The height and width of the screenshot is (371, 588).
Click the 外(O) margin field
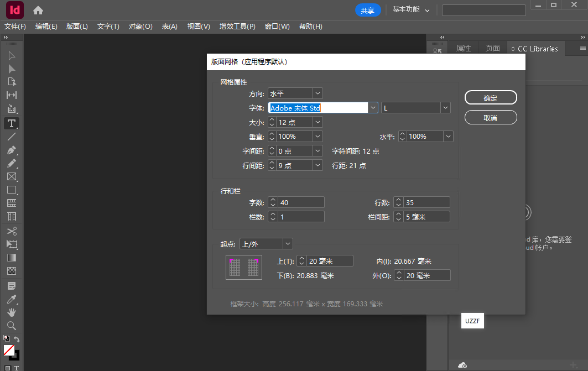pyautogui.click(x=427, y=275)
